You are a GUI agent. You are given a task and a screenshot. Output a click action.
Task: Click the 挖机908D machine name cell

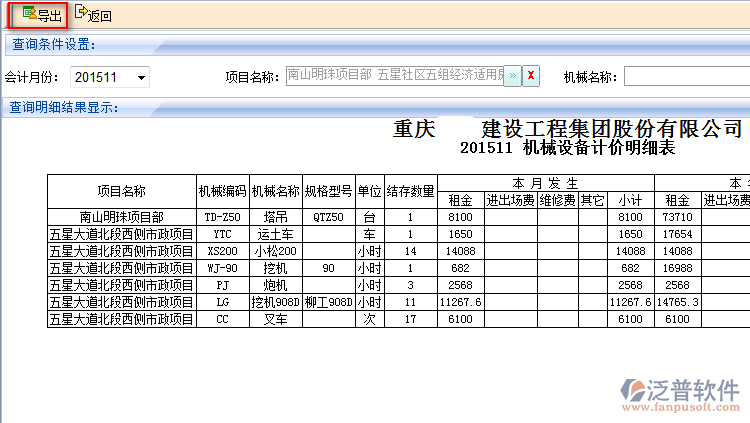pyautogui.click(x=275, y=302)
